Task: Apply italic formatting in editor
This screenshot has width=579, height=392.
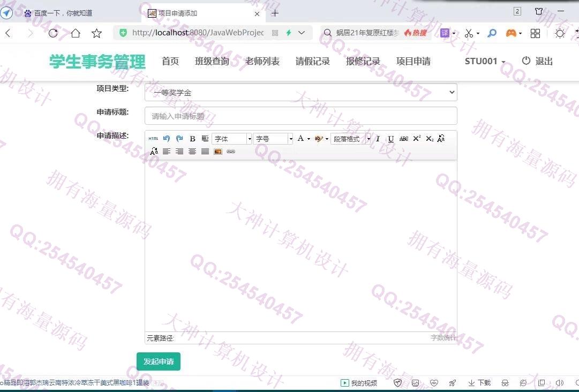Action: click(x=378, y=139)
